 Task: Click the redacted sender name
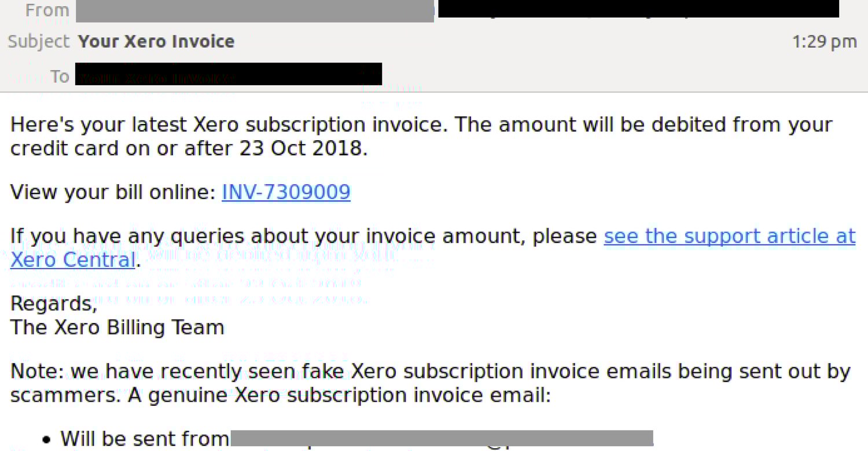click(x=255, y=9)
